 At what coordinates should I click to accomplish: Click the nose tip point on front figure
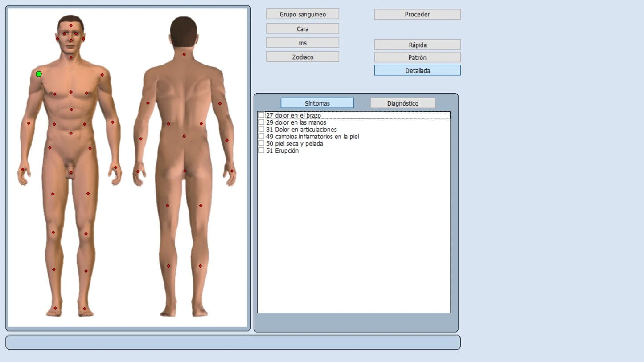tap(71, 41)
